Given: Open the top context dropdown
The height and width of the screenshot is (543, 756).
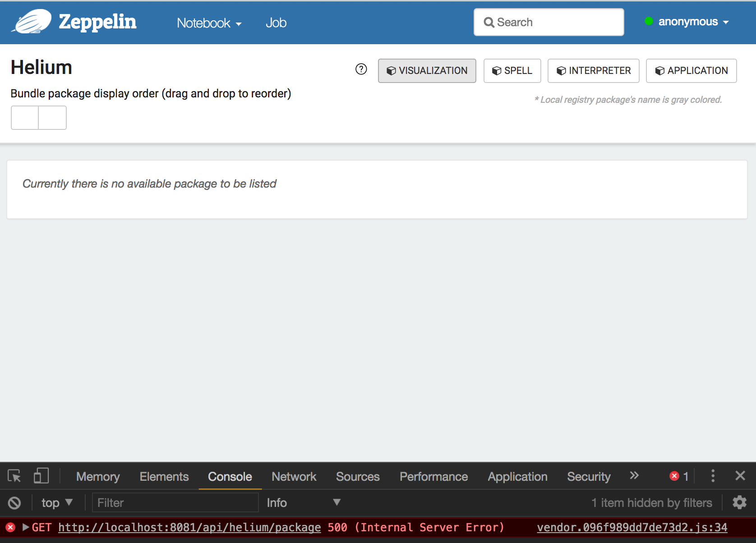Looking at the screenshot, I should point(57,502).
